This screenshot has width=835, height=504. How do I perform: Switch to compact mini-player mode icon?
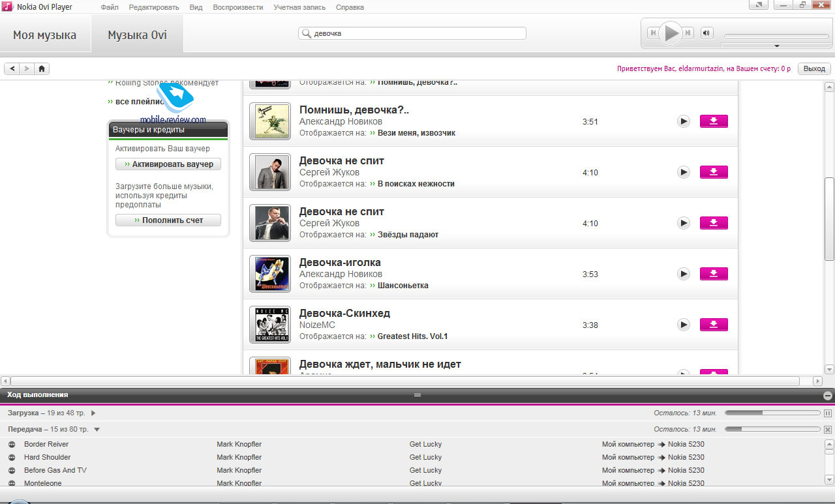tap(759, 5)
